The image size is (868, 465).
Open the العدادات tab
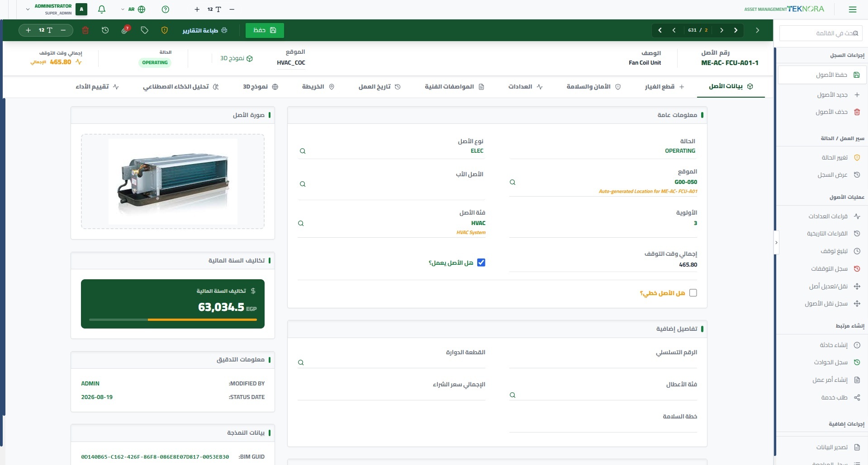point(525,86)
